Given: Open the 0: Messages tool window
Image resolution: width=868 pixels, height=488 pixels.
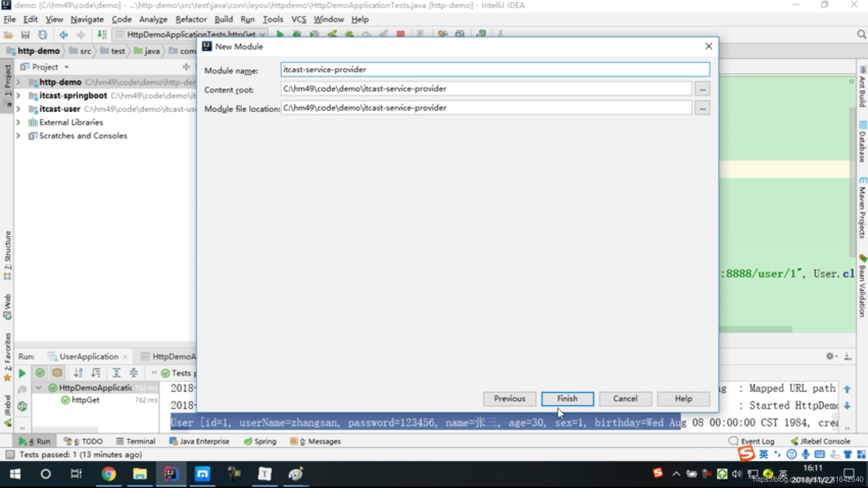Looking at the screenshot, I should [315, 441].
